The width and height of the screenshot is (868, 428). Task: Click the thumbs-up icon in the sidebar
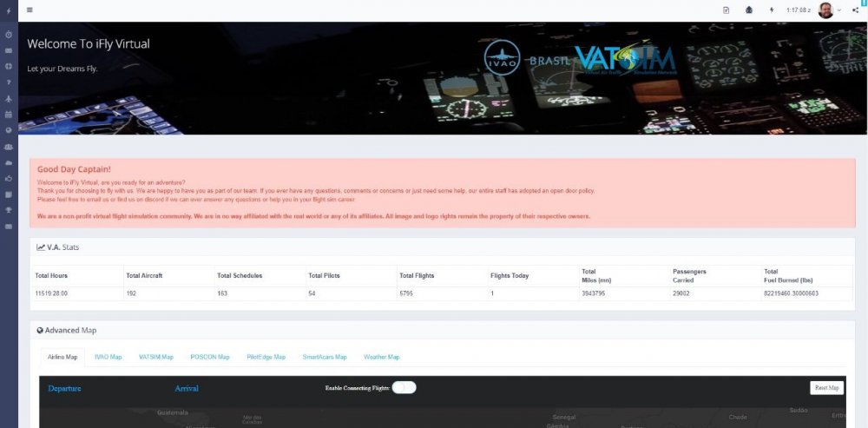tap(8, 178)
